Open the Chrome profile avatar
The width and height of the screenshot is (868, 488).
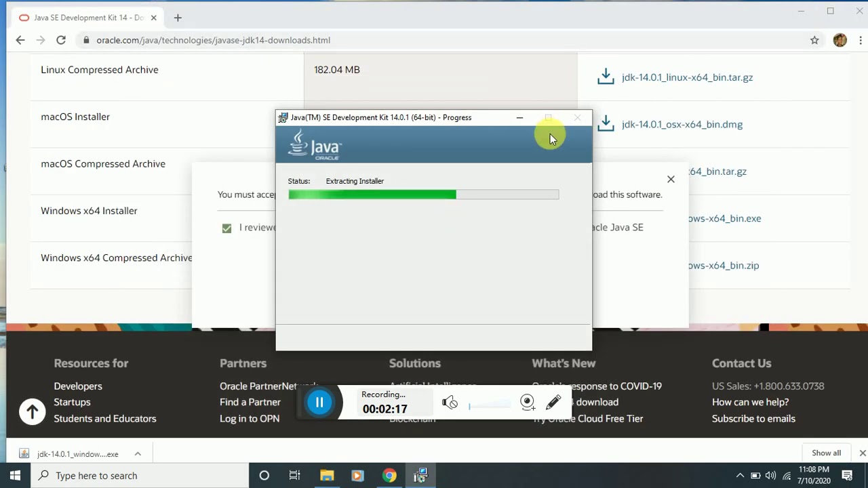(x=840, y=40)
